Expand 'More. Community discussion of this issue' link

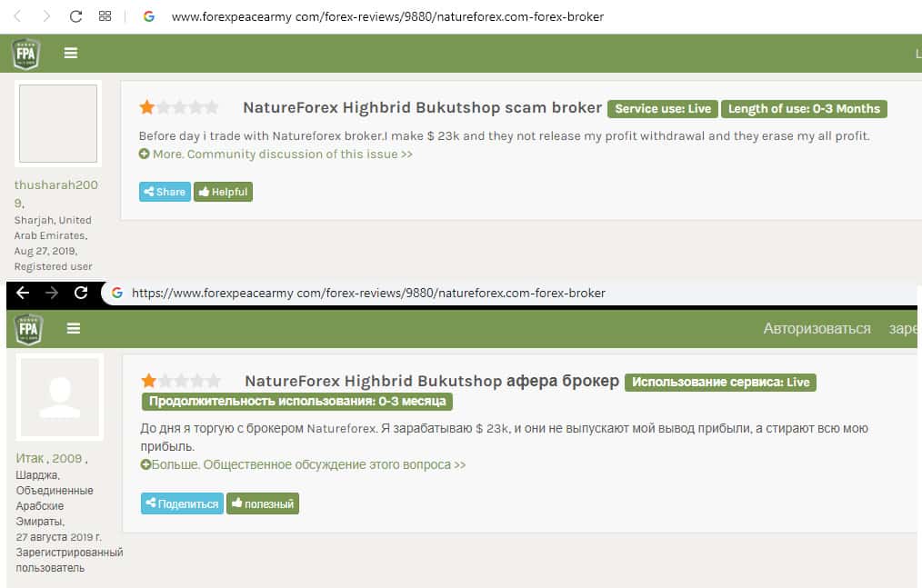(x=276, y=154)
